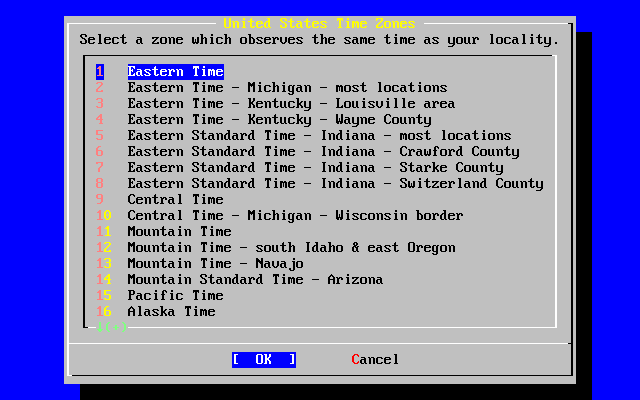The height and width of the screenshot is (400, 640).
Task: Pick Eastern Time - Kentucky - Wayne County
Action: [279, 120]
